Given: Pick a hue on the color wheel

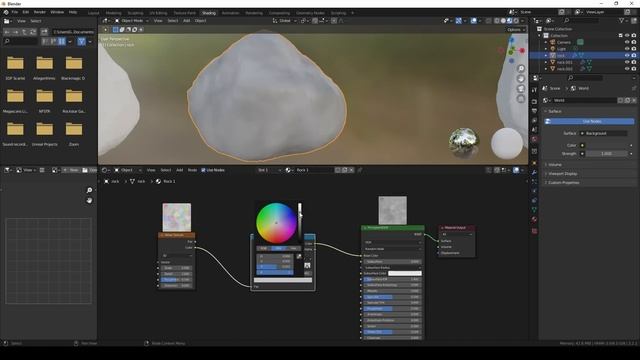Looking at the screenshot, I should pos(276,223).
